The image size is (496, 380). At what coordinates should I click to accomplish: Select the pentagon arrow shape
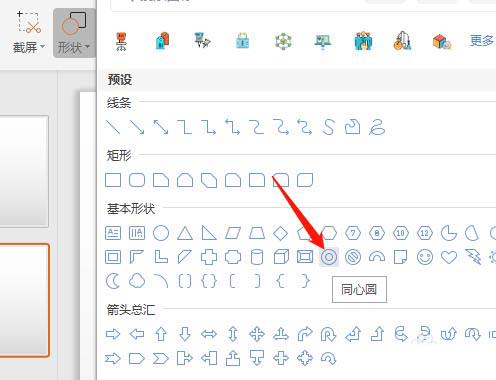[137, 359]
